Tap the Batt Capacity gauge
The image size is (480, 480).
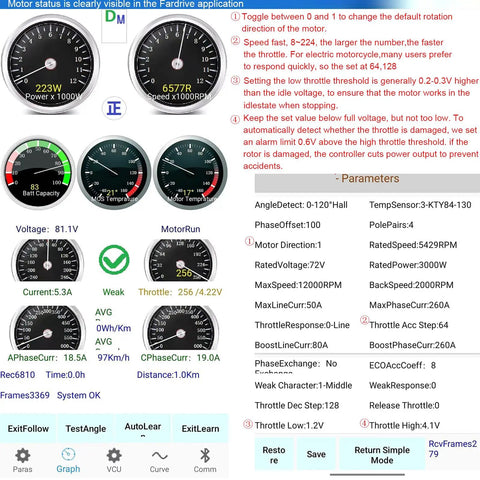coord(39,172)
